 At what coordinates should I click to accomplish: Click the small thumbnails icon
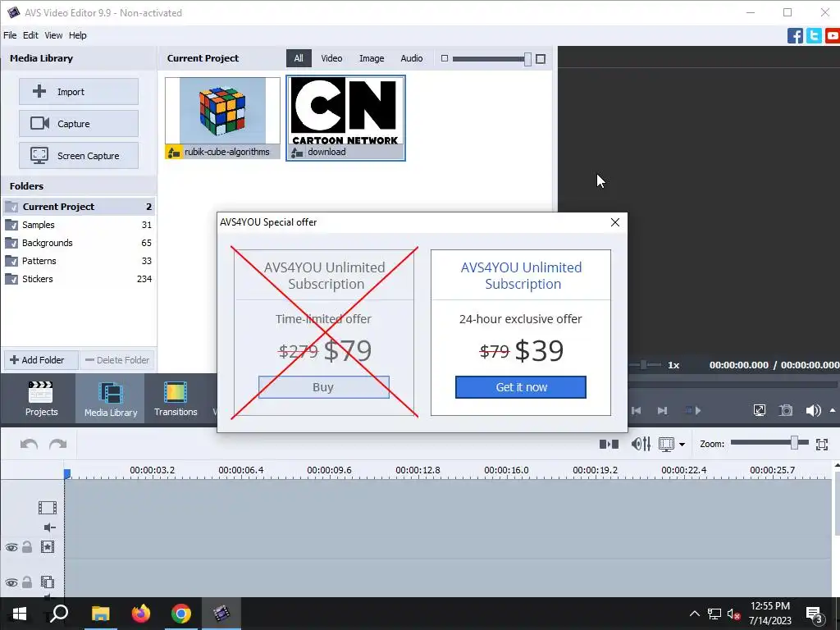point(444,58)
